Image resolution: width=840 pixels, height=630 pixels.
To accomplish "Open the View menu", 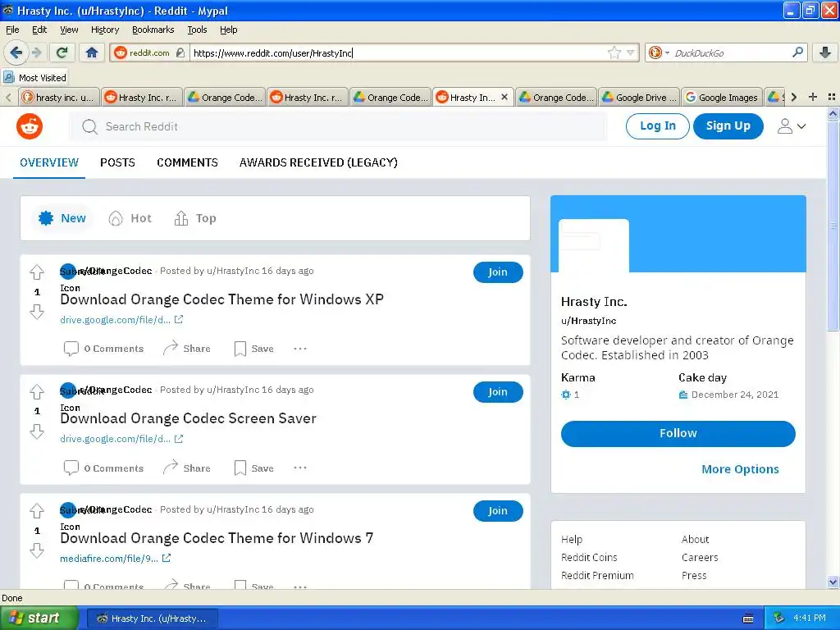I will tap(69, 30).
